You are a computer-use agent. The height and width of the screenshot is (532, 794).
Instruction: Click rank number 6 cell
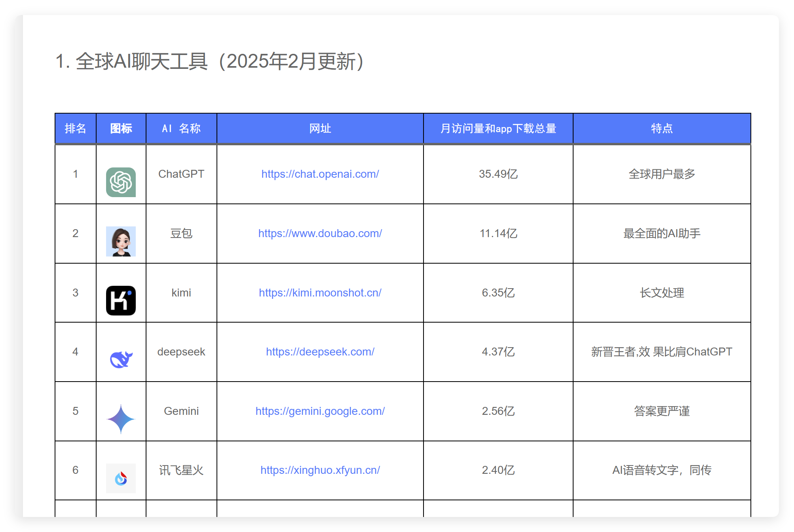[75, 470]
